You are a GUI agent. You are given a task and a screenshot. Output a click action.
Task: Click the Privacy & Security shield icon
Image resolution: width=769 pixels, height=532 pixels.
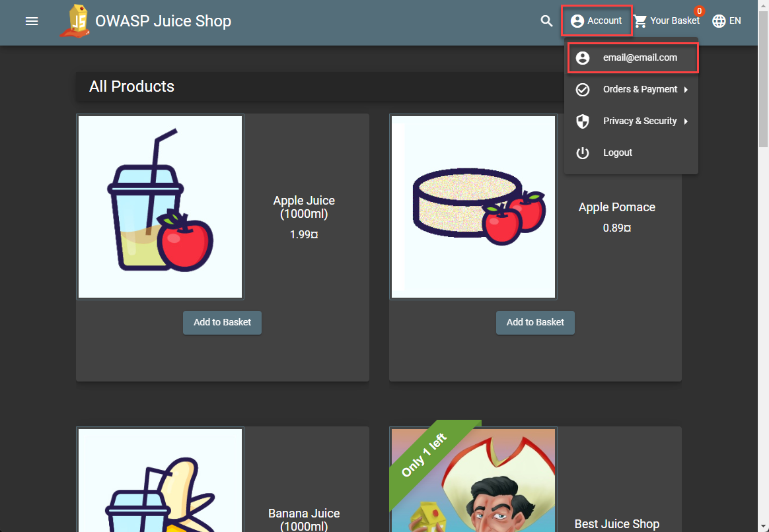click(x=582, y=121)
